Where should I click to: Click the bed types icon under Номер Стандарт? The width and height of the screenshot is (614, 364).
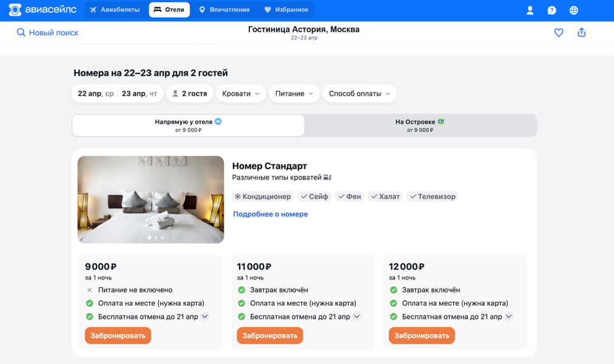click(328, 178)
